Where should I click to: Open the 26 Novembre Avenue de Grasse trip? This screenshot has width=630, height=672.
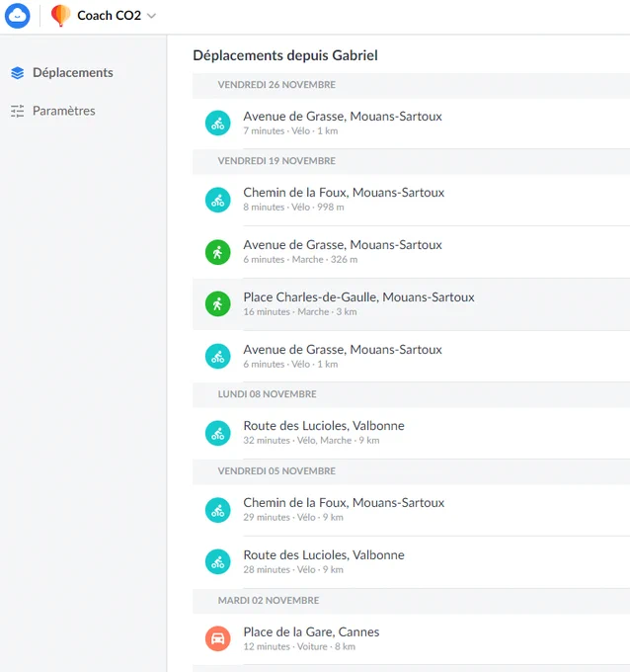pos(411,124)
